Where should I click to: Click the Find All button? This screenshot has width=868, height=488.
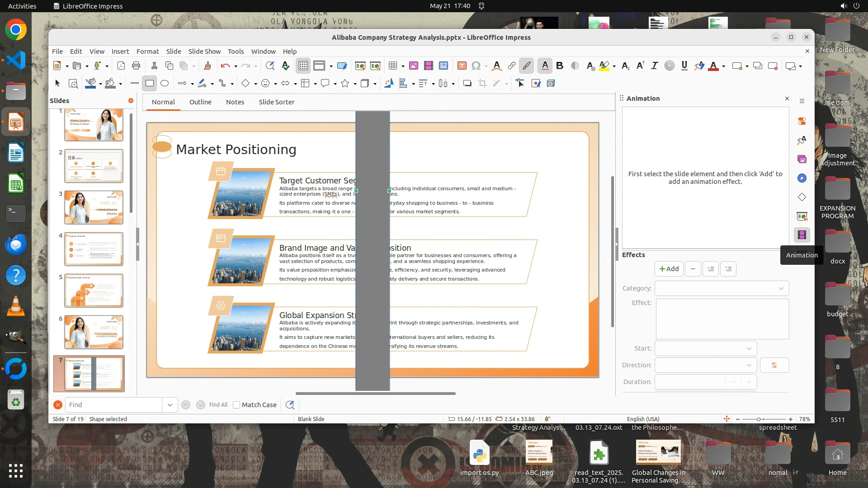click(x=218, y=405)
